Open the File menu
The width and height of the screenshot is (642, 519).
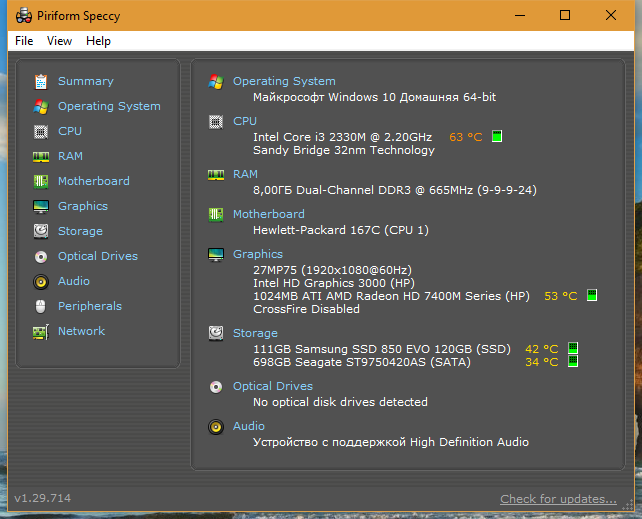[24, 41]
